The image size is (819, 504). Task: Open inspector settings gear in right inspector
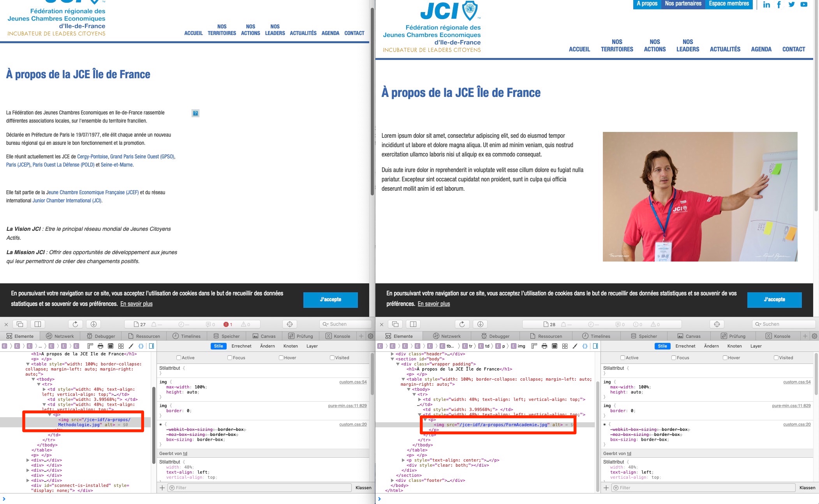coord(814,336)
